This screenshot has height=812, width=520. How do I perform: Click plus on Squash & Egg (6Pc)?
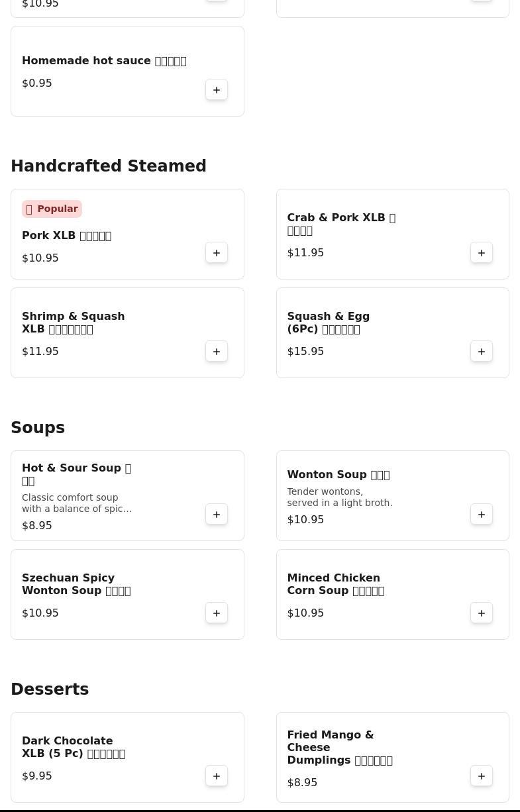pyautogui.click(x=482, y=352)
